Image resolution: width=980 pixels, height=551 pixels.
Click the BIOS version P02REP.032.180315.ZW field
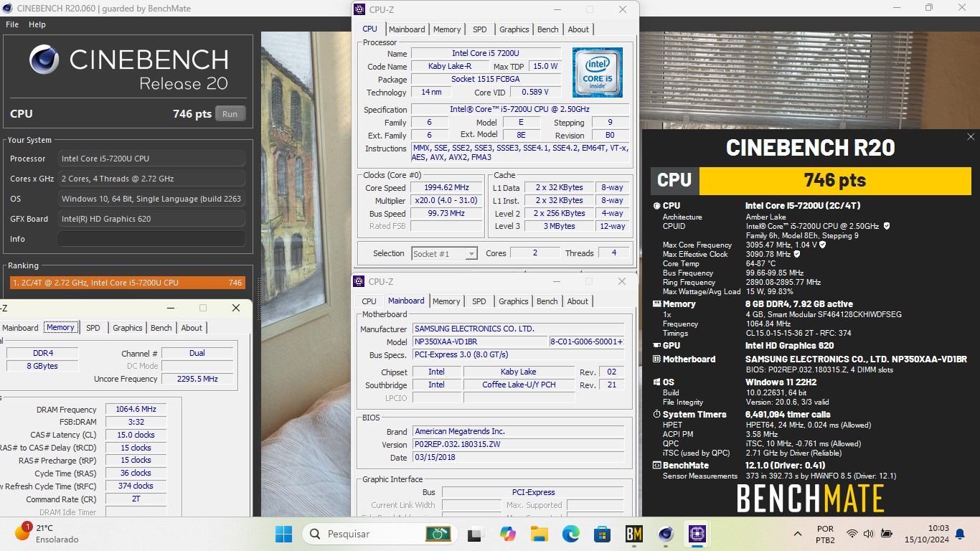point(518,445)
